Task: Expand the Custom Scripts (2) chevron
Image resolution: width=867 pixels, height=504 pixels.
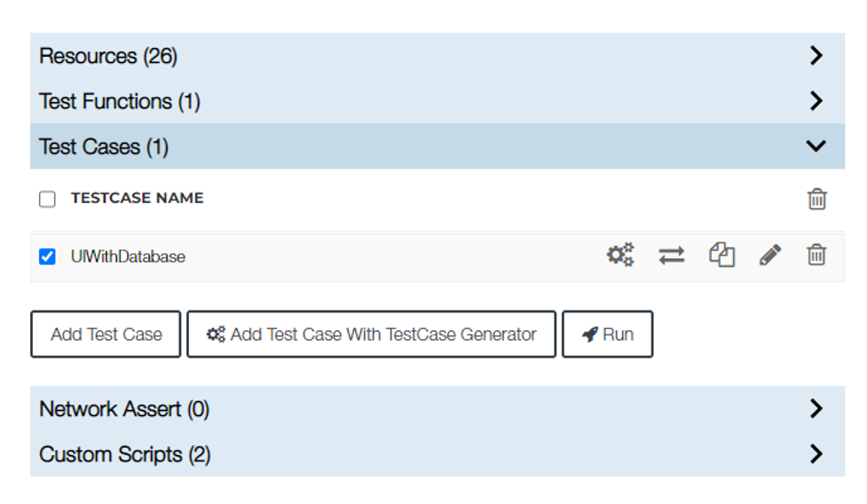Action: coord(816,453)
